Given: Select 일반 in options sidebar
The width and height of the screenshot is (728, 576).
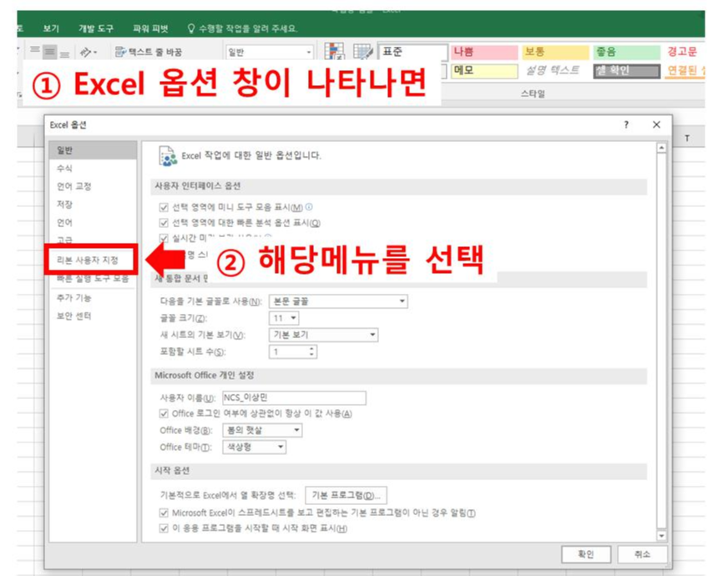Looking at the screenshot, I should point(93,150).
